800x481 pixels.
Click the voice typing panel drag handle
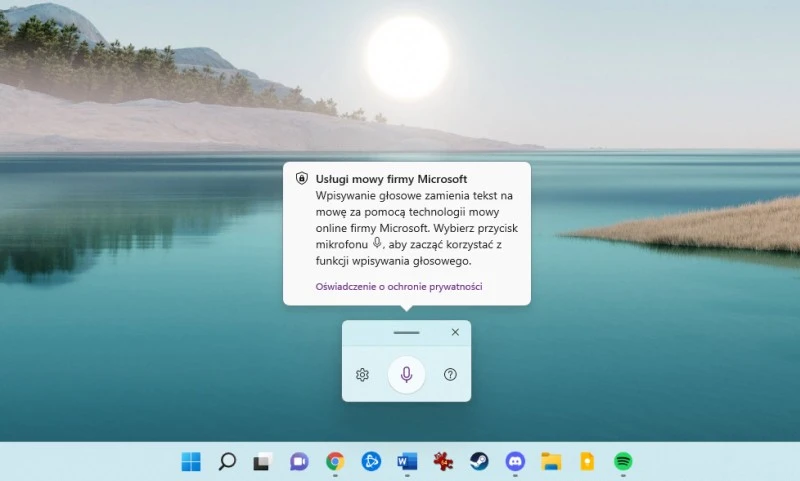(406, 332)
